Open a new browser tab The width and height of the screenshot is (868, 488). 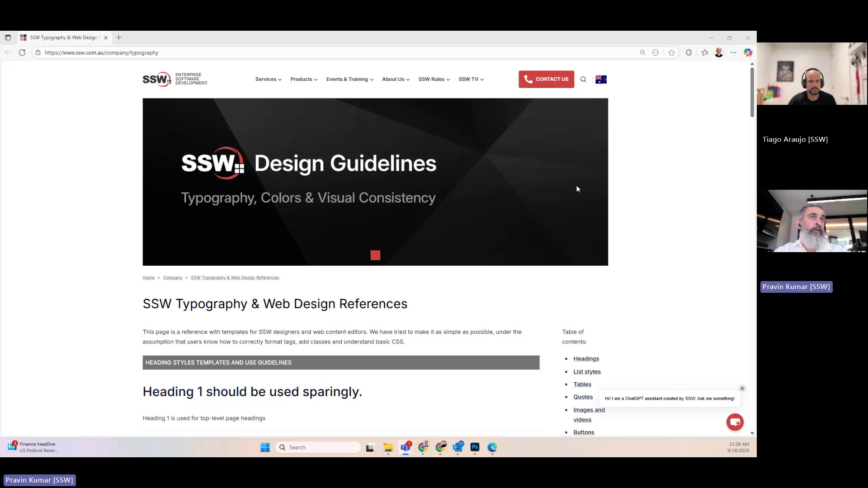coord(119,38)
